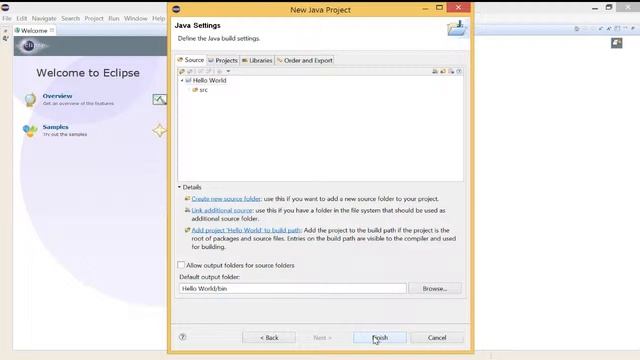Screen dimensions: 640x360
Task: Click the Default output folder text field
Action: [293, 289]
